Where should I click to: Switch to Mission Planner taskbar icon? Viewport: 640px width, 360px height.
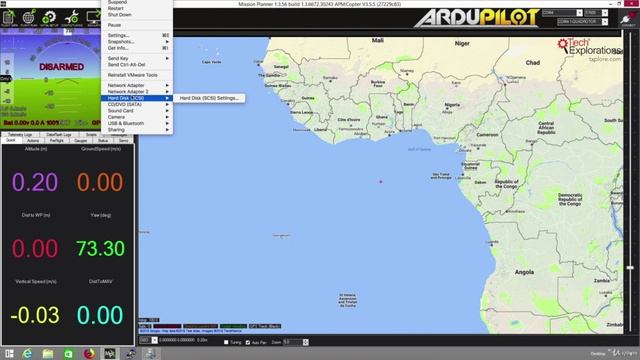pyautogui.click(x=110, y=353)
